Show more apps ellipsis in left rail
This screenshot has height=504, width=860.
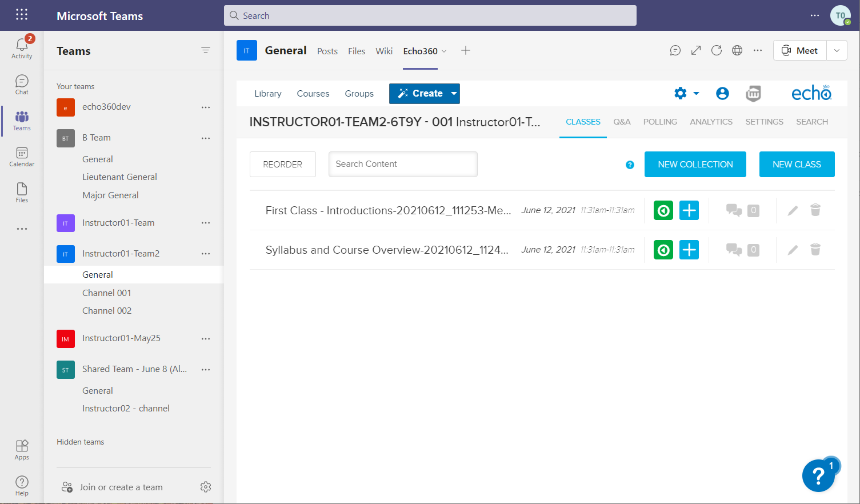pyautogui.click(x=22, y=229)
